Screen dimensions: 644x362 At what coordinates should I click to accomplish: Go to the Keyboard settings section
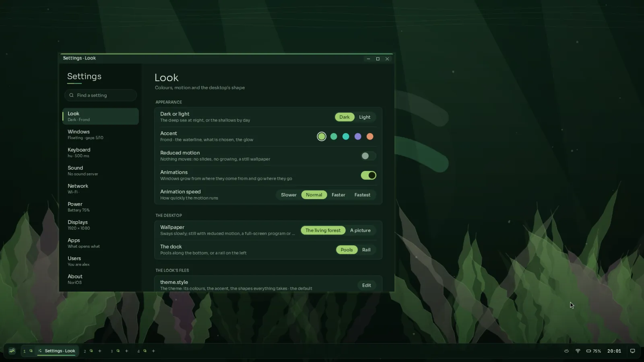[x=101, y=152]
